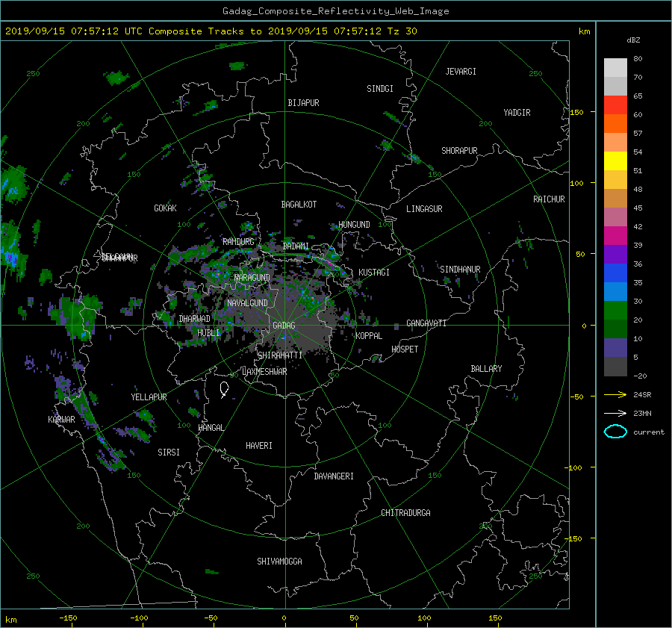This screenshot has height=628, width=672.
Task: Select the JEVARGI city label
Action: [461, 72]
